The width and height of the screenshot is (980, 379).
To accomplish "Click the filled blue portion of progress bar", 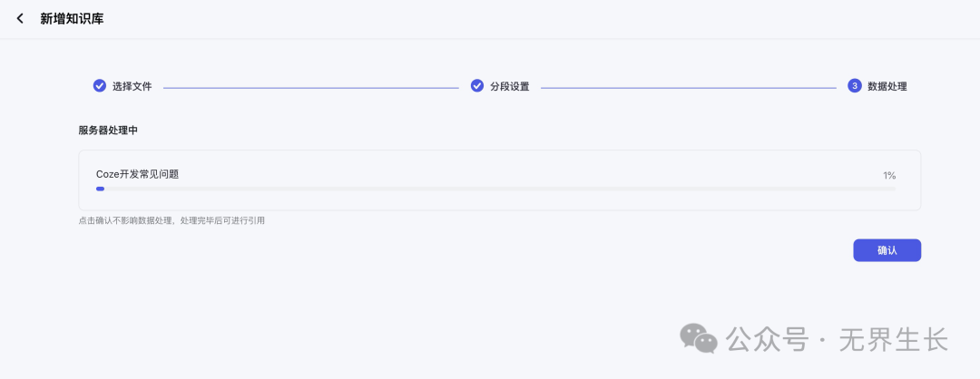I will coord(100,189).
